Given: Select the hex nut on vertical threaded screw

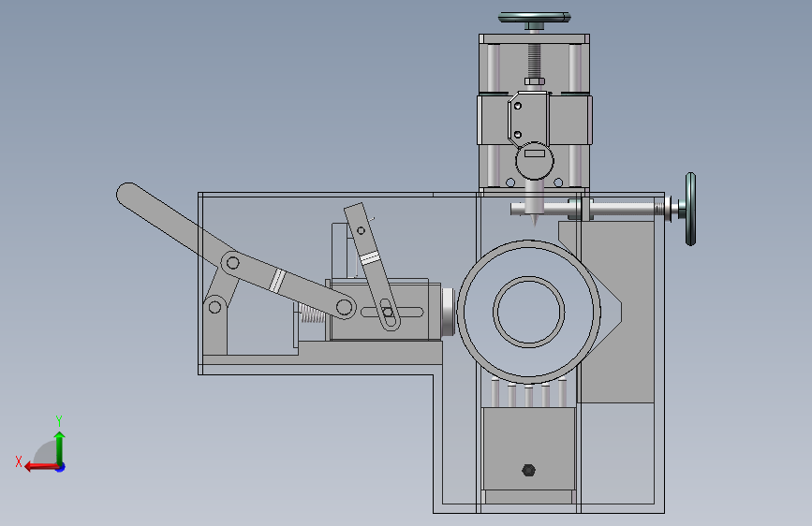Looking at the screenshot, I should pos(535,81).
